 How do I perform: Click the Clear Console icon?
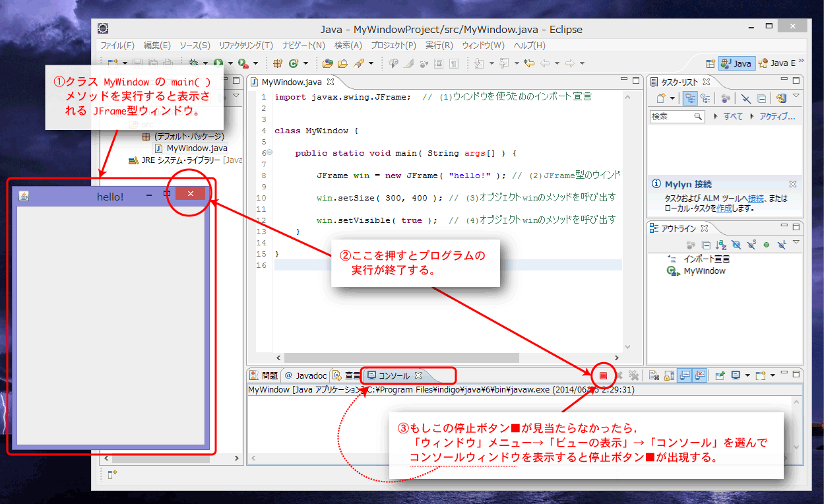(654, 375)
